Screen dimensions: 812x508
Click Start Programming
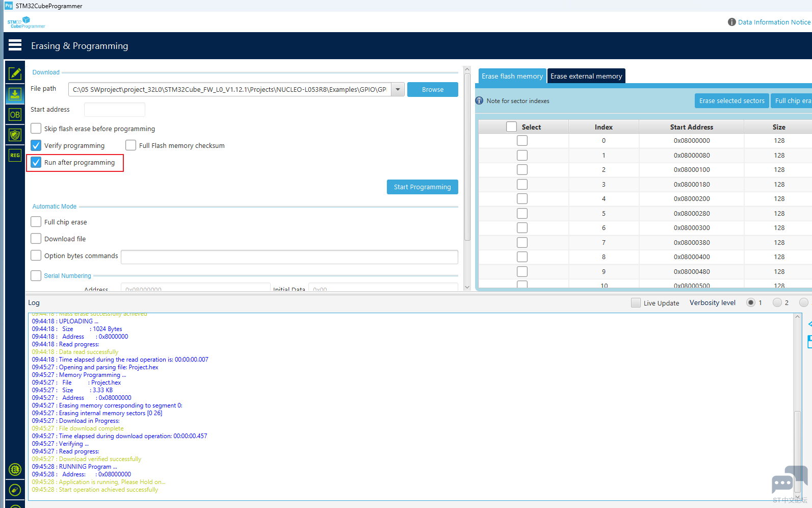pyautogui.click(x=423, y=187)
